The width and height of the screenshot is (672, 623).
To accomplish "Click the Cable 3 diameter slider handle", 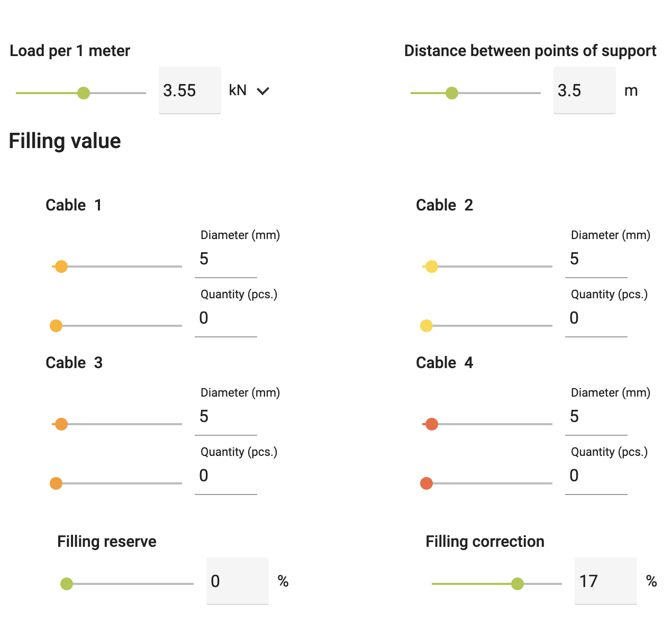I will [x=61, y=424].
